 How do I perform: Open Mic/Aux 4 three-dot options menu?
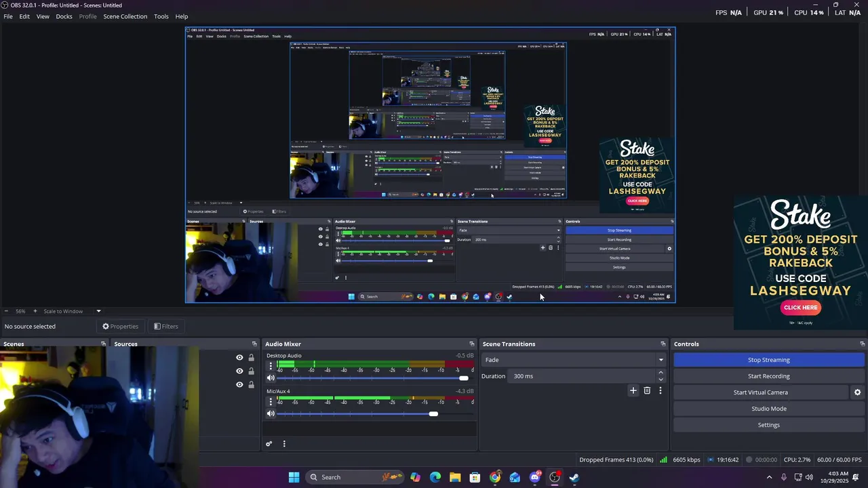click(x=271, y=401)
